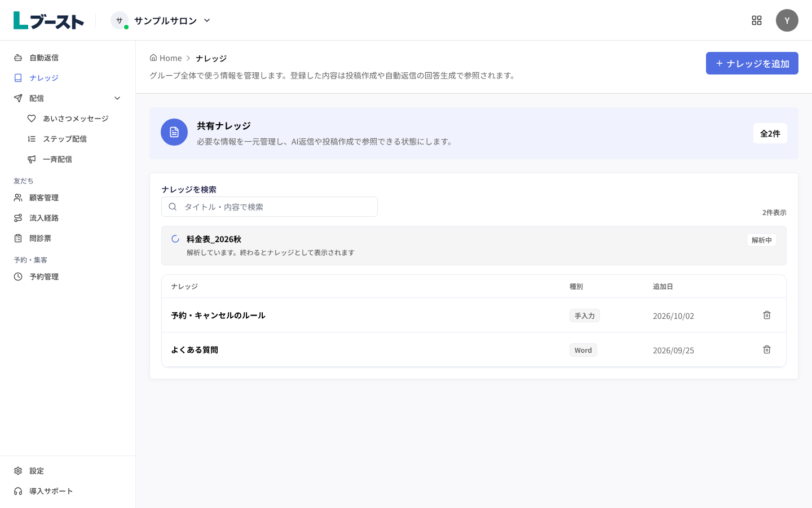Delete the よくある質問 knowledge entry
This screenshot has height=508, width=812.
(x=767, y=349)
